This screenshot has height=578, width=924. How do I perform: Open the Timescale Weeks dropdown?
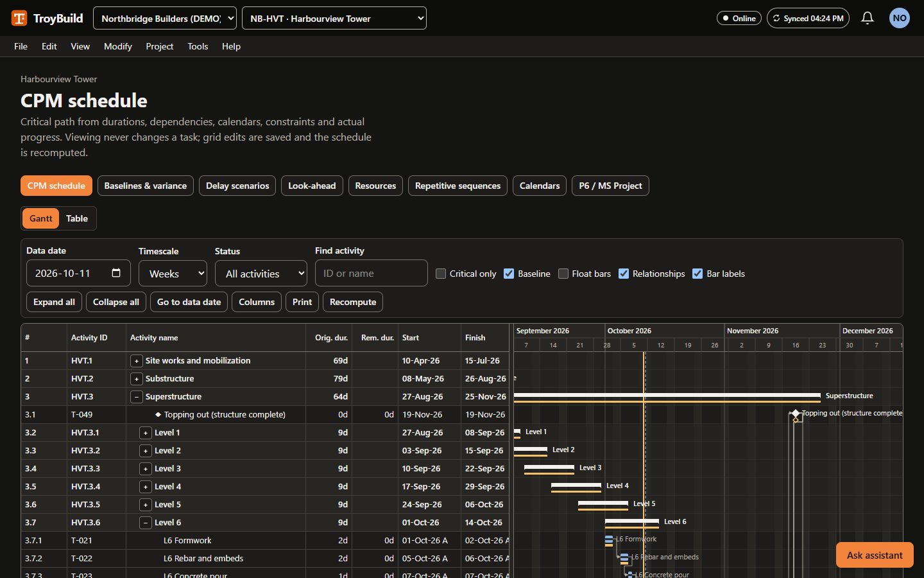[x=173, y=274]
